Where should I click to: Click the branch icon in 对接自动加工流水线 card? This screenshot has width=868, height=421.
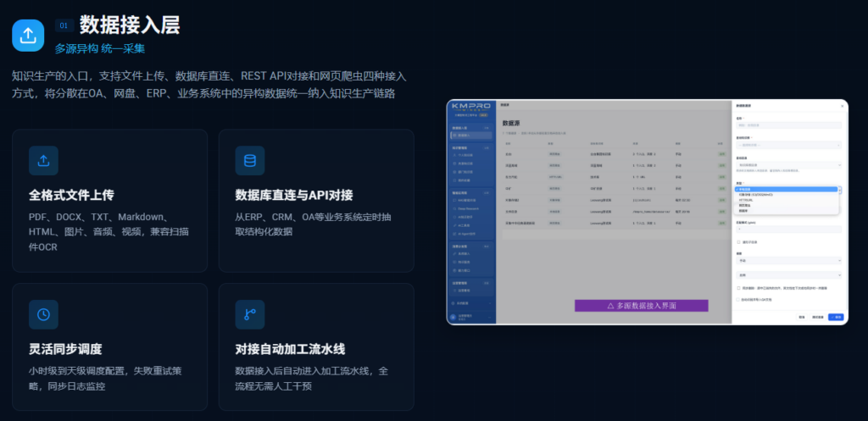250,314
